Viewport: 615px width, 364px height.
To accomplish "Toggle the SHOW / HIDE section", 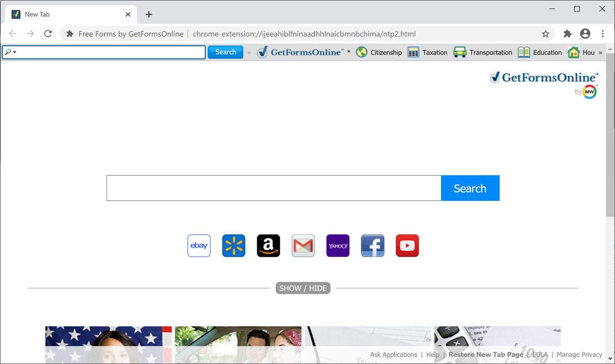I will 303,288.
